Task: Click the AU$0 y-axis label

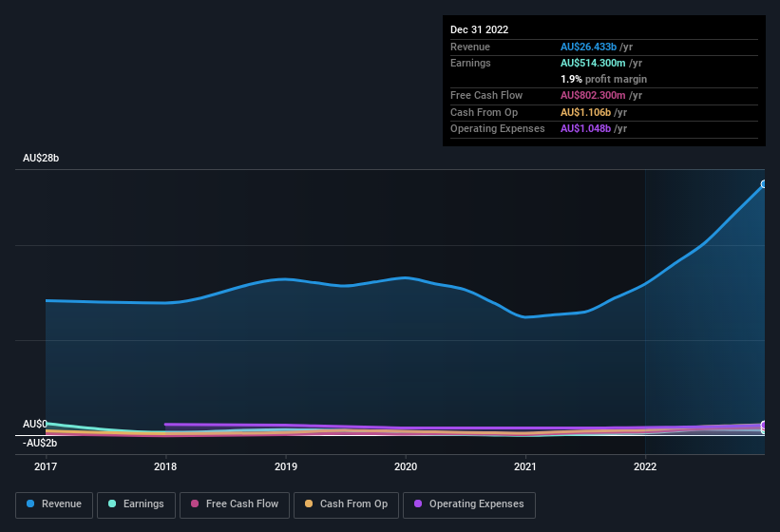Action: (35, 424)
